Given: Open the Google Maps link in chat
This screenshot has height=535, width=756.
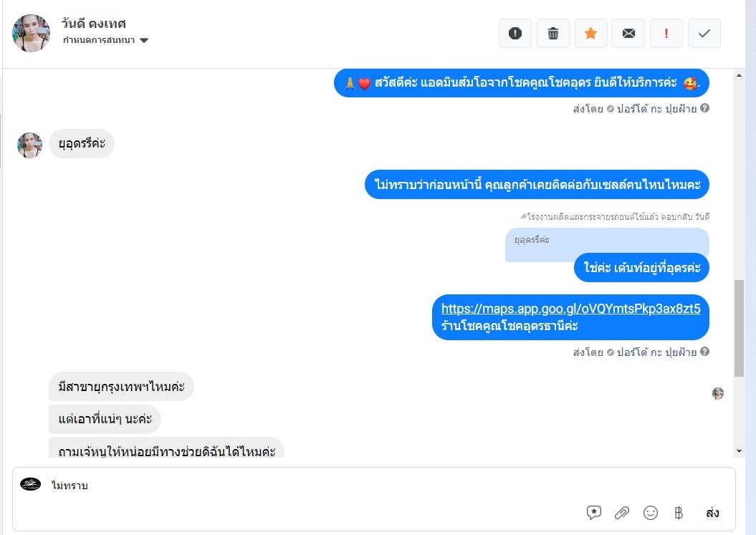Looking at the screenshot, I should point(570,309).
